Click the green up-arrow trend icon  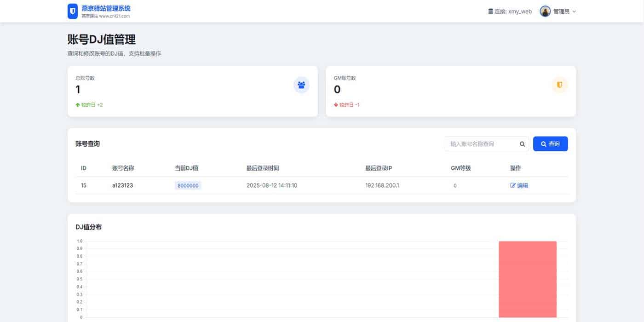coord(78,105)
